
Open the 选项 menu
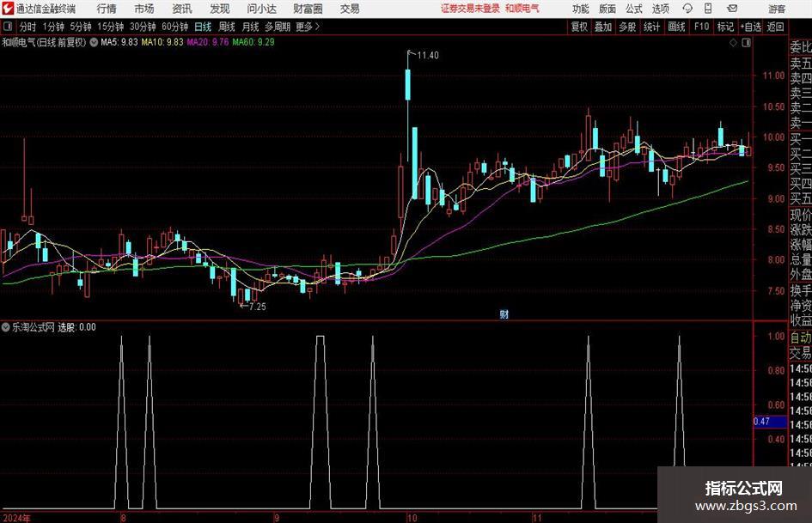[660, 9]
